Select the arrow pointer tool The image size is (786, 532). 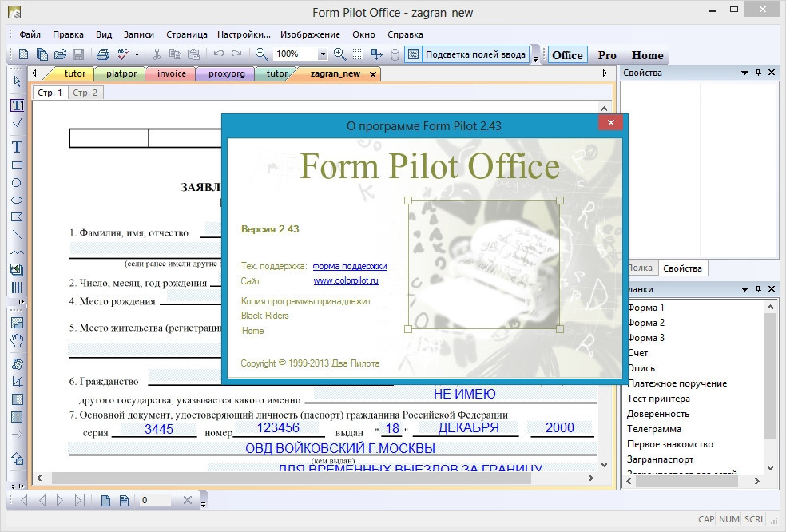[x=17, y=81]
